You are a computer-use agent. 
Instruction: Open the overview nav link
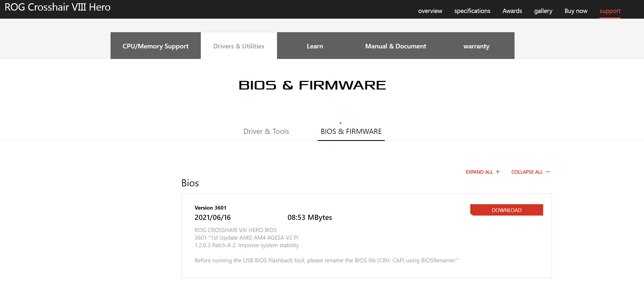coord(430,11)
